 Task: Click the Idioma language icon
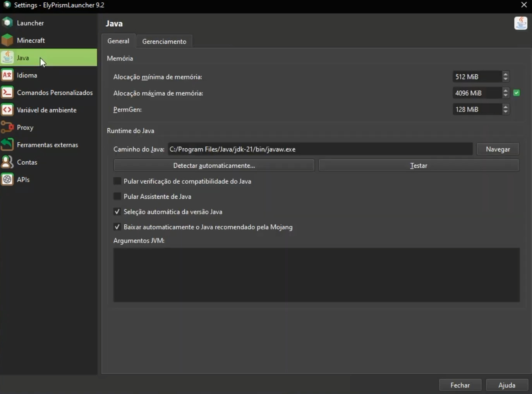pos(7,75)
